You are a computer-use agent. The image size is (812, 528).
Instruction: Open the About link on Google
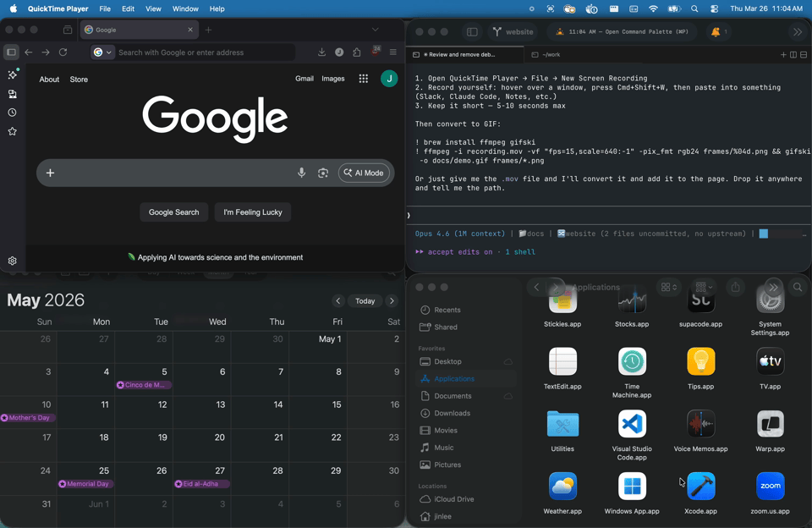(49, 80)
